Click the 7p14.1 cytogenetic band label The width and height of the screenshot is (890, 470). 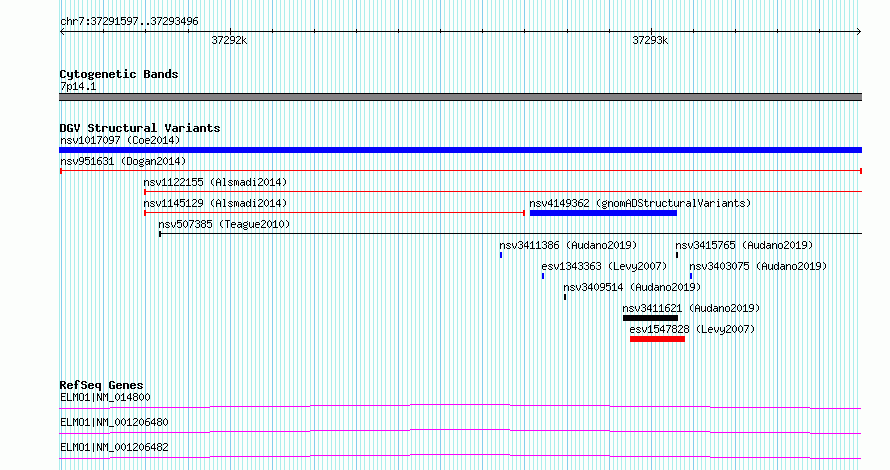78,87
